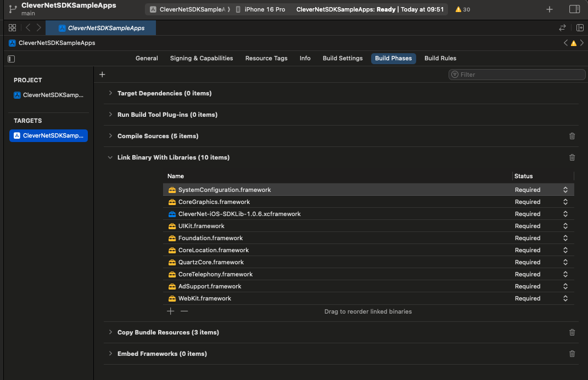588x380 pixels.
Task: Open status dropdown for QuartzCore.framework
Action: tap(565, 262)
